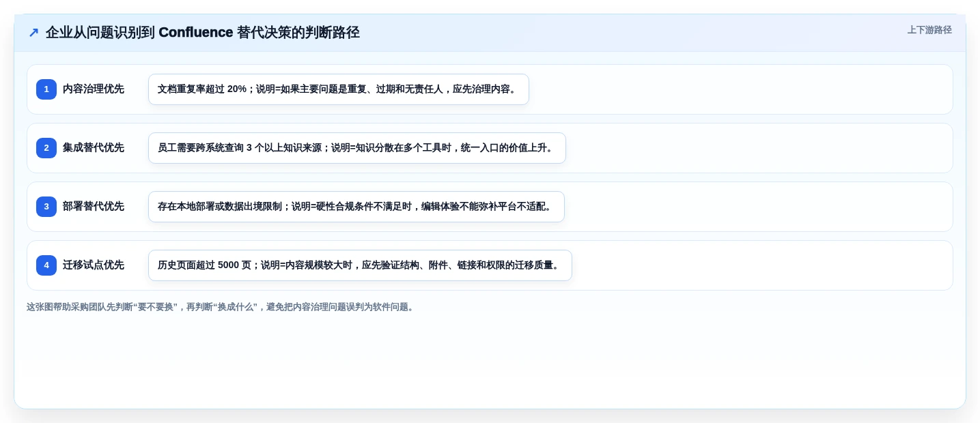980x423 pixels.
Task: Select step number 2 badge
Action: (x=46, y=148)
